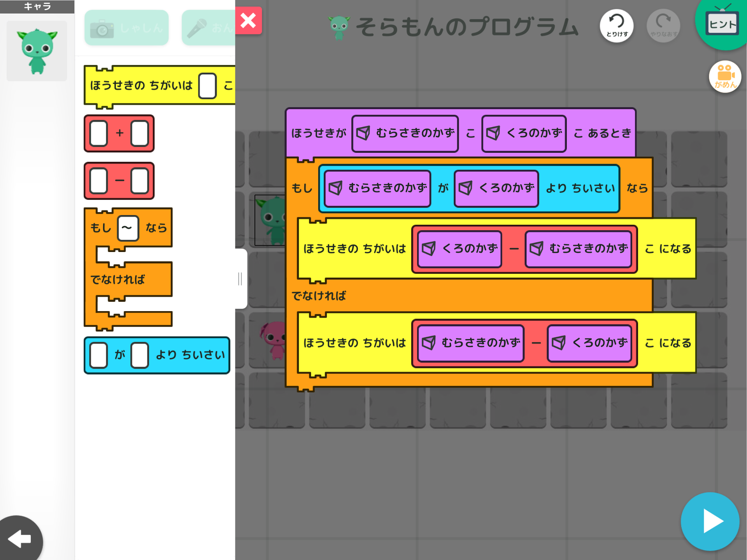Open the キャラ tab header
The image size is (747, 560).
37,7
